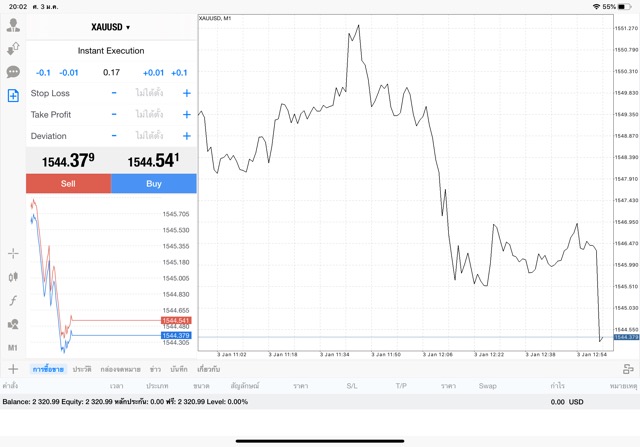Decrease volume by 0.1
The width and height of the screenshot is (640, 447).
point(43,72)
